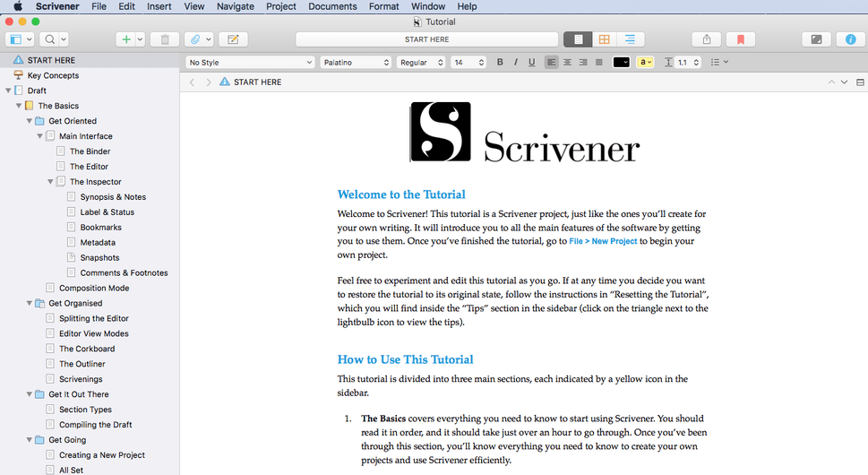Viewport: 868px width, 475px height.
Task: Open the yellow highlight color picker
Action: point(645,63)
